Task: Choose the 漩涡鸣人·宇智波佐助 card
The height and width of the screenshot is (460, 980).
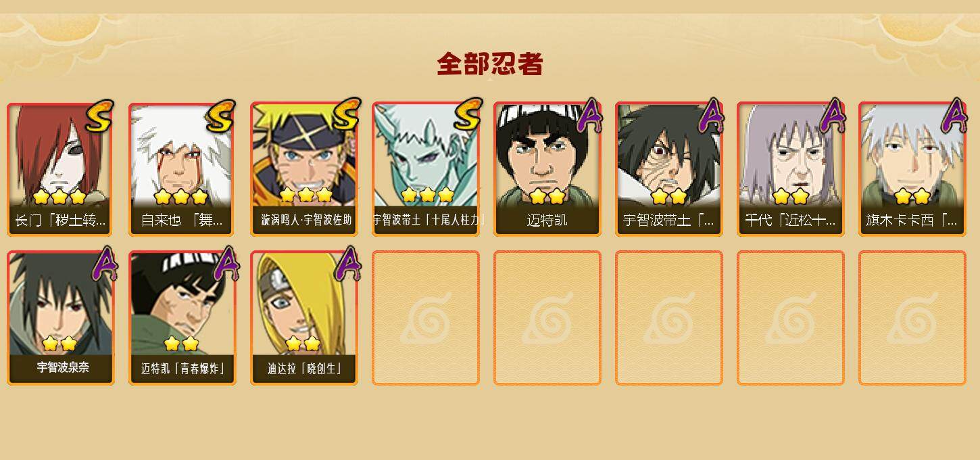Action: [x=304, y=169]
